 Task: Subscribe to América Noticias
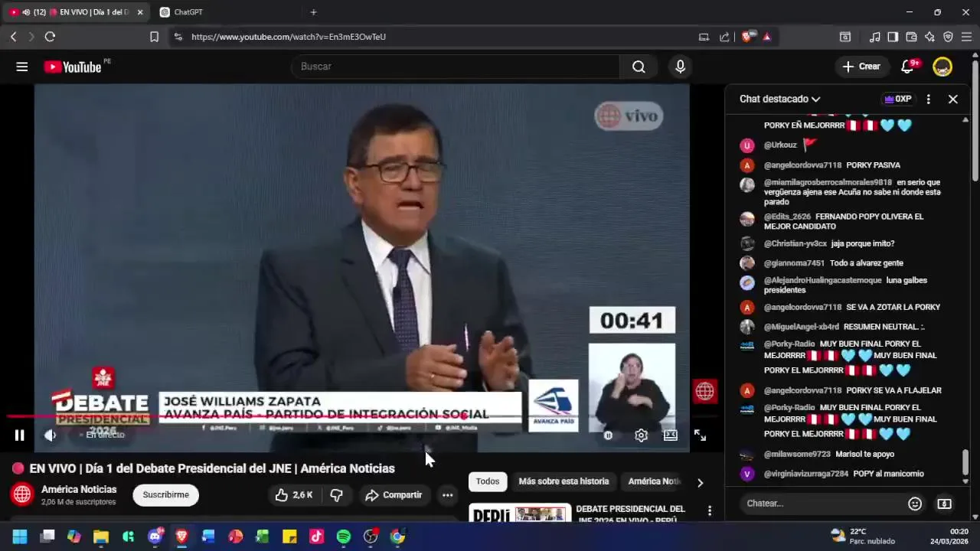click(165, 495)
